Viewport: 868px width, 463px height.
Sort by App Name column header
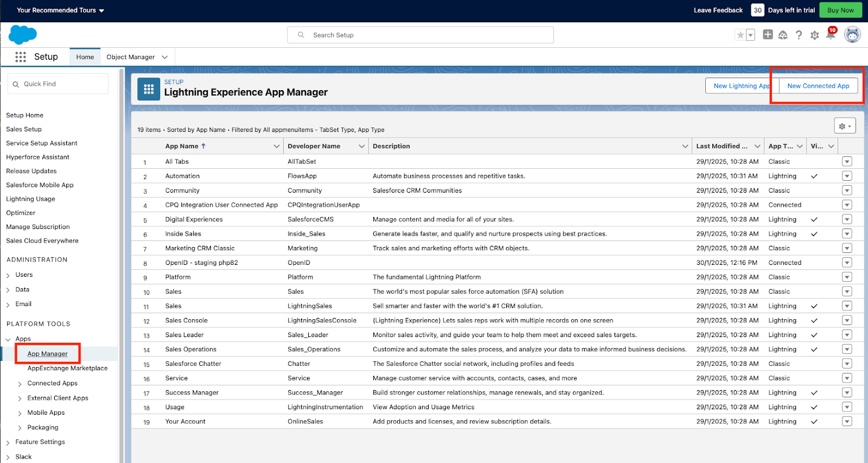pyautogui.click(x=186, y=146)
